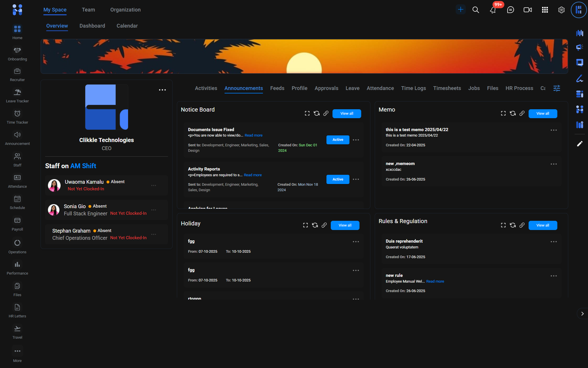Screen dimensions: 588x368
Task: Click View all in Rules & Regulation
Action: tap(542, 225)
